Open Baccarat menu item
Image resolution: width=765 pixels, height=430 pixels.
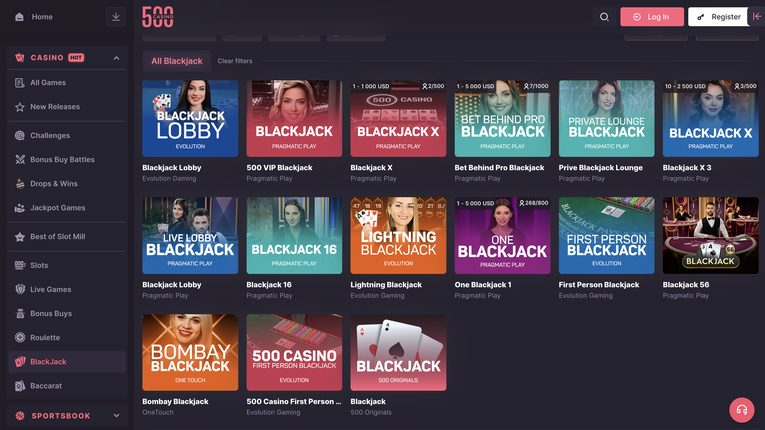(x=67, y=386)
